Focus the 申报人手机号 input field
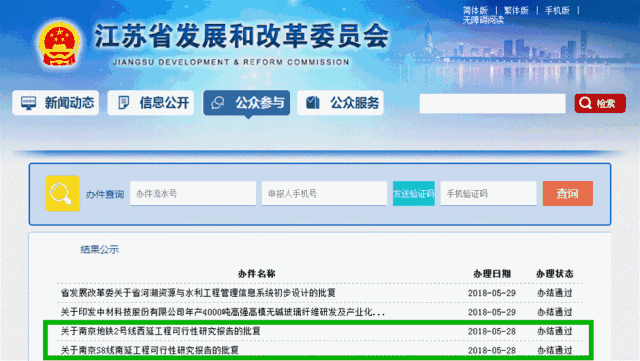Image resolution: width=640 pixels, height=361 pixels. [x=324, y=194]
